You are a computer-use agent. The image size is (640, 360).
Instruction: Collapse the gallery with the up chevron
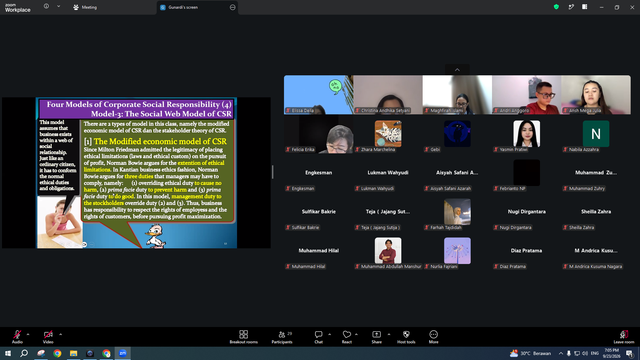pos(457,70)
